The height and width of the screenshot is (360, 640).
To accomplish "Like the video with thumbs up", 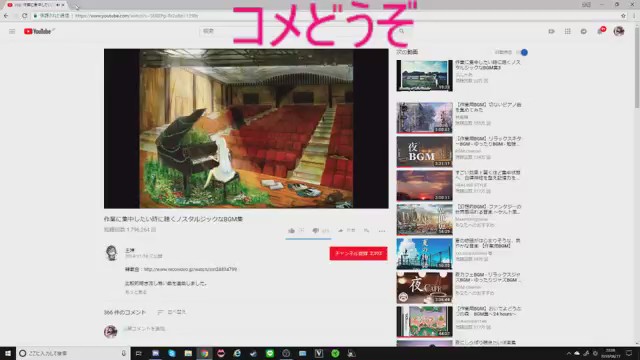I will click(x=291, y=231).
